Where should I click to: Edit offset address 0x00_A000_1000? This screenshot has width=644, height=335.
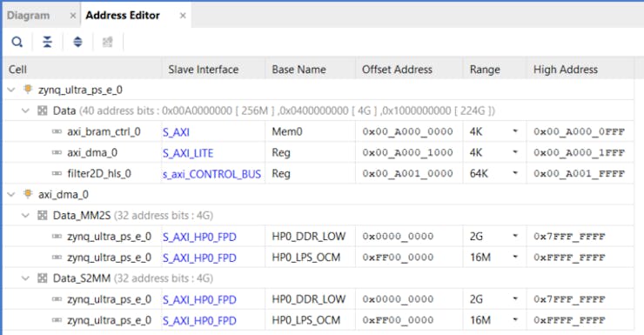click(x=407, y=152)
